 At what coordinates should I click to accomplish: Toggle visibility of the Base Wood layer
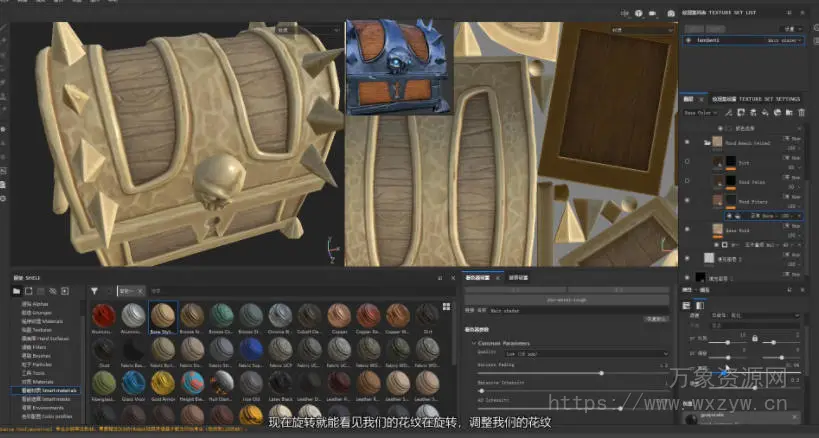coord(687,230)
